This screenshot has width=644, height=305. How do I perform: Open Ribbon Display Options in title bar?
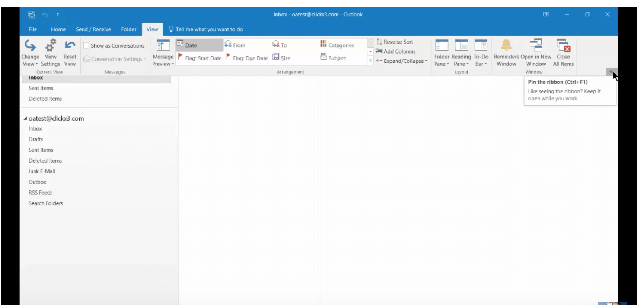coord(546,15)
